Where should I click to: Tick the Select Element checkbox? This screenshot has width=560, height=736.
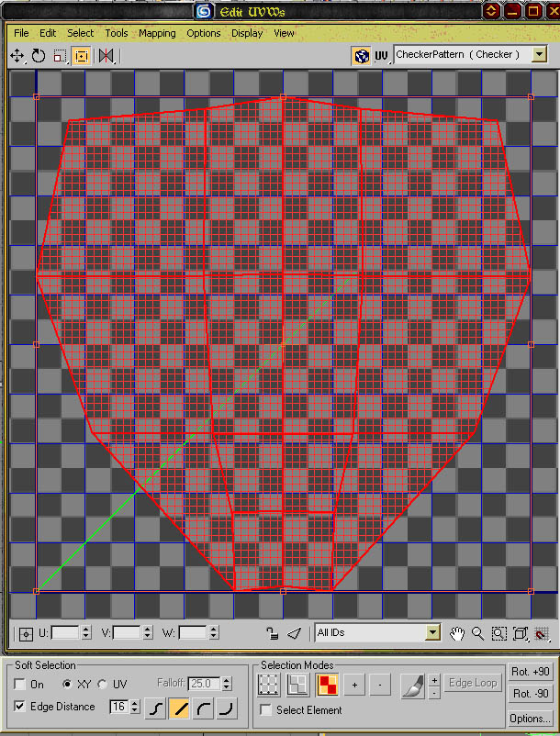[266, 710]
